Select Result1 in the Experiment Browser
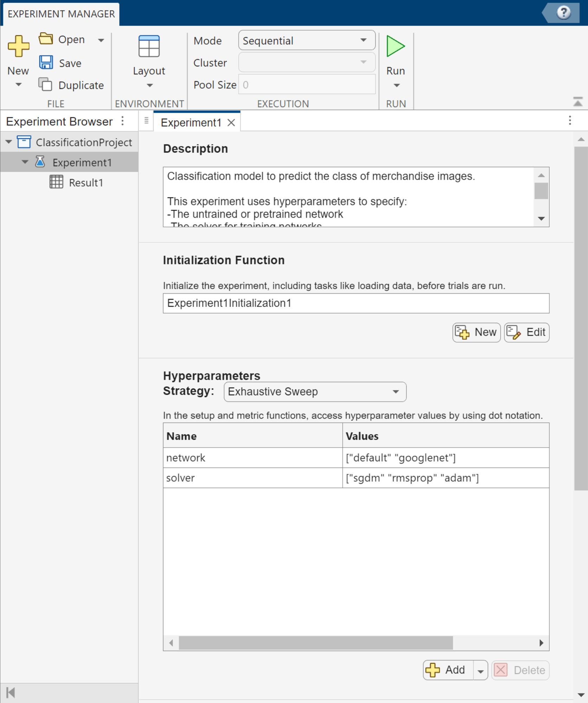This screenshot has height=703, width=588. click(85, 182)
